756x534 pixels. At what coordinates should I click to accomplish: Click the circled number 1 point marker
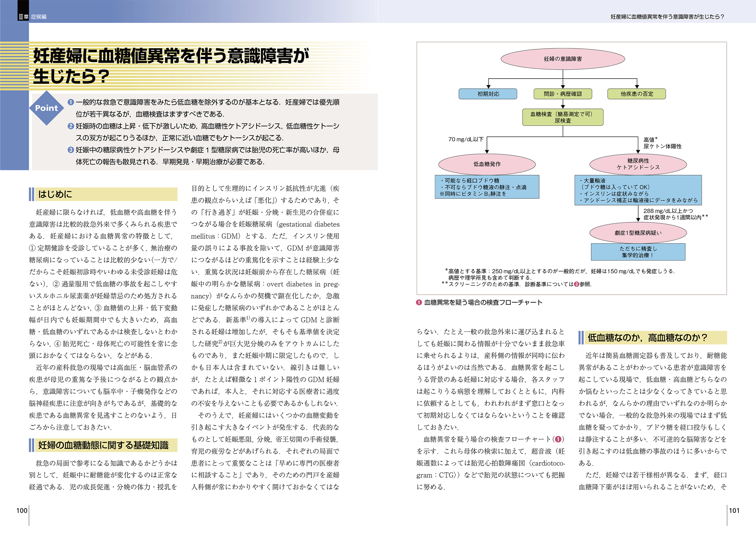(71, 102)
